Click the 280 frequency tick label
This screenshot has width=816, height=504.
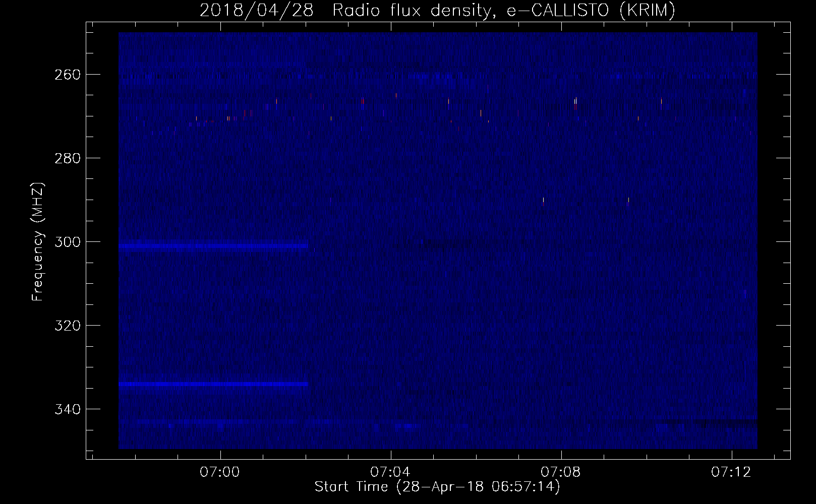click(x=67, y=158)
